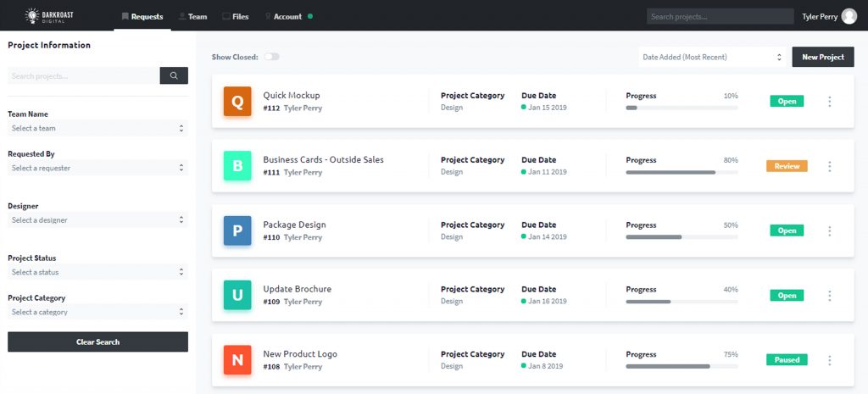Switch to the Team tab
868x394 pixels.
pyautogui.click(x=192, y=17)
